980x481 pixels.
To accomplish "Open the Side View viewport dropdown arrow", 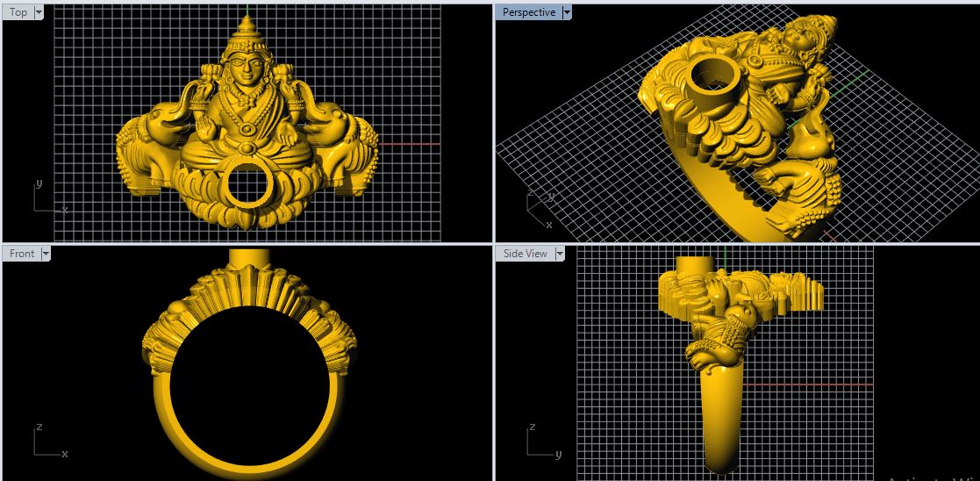I will pos(560,254).
